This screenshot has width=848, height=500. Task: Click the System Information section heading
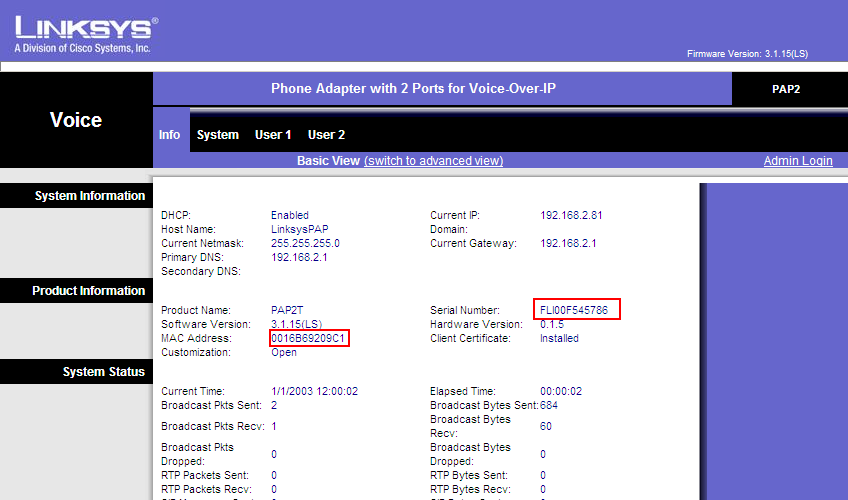click(90, 196)
